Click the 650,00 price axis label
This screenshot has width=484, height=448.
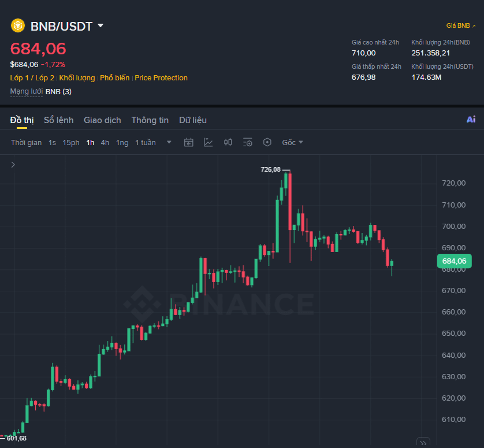point(453,334)
